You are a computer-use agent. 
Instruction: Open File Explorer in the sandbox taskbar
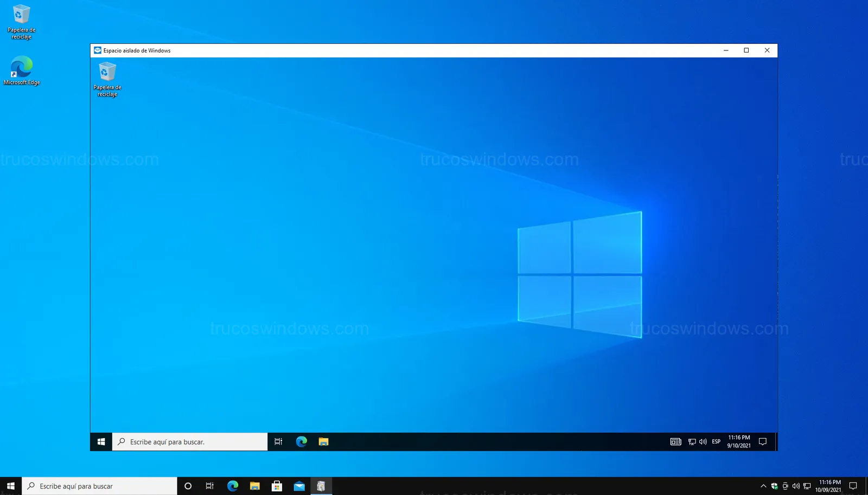click(x=323, y=442)
